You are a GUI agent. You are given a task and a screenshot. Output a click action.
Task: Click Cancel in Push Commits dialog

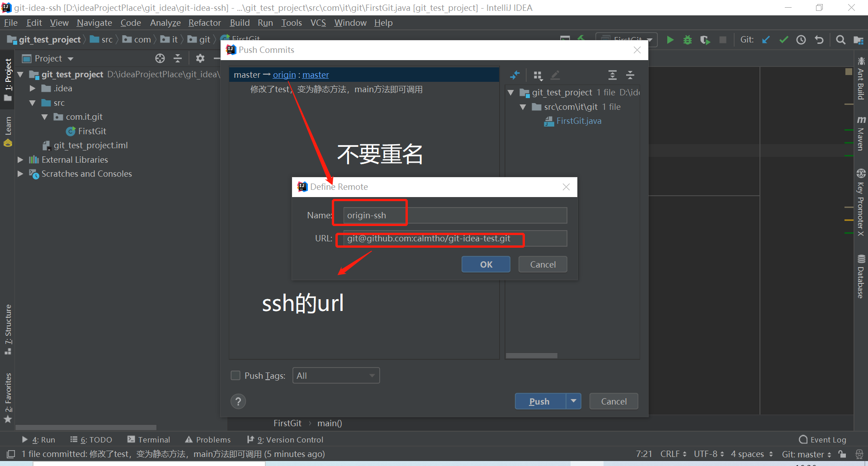(613, 401)
